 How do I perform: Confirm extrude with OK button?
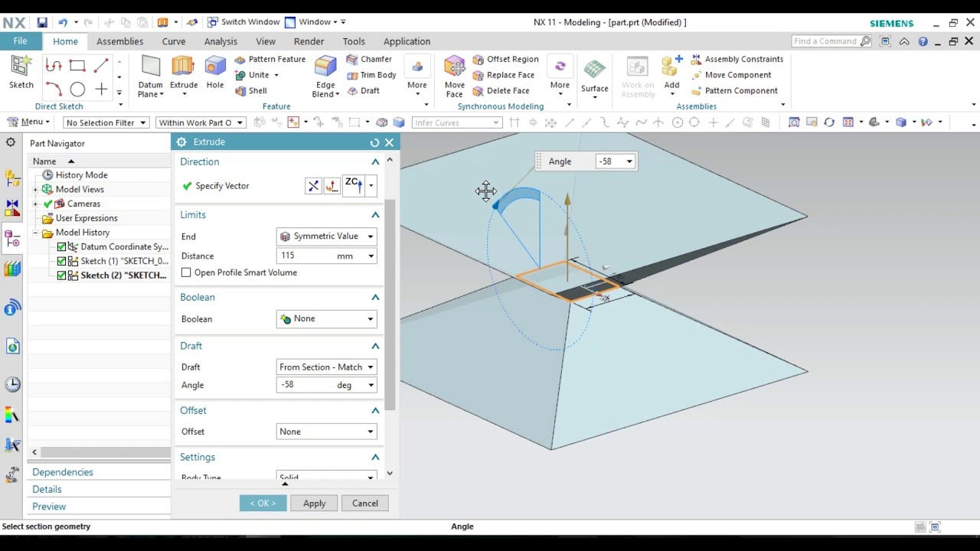[x=263, y=504]
